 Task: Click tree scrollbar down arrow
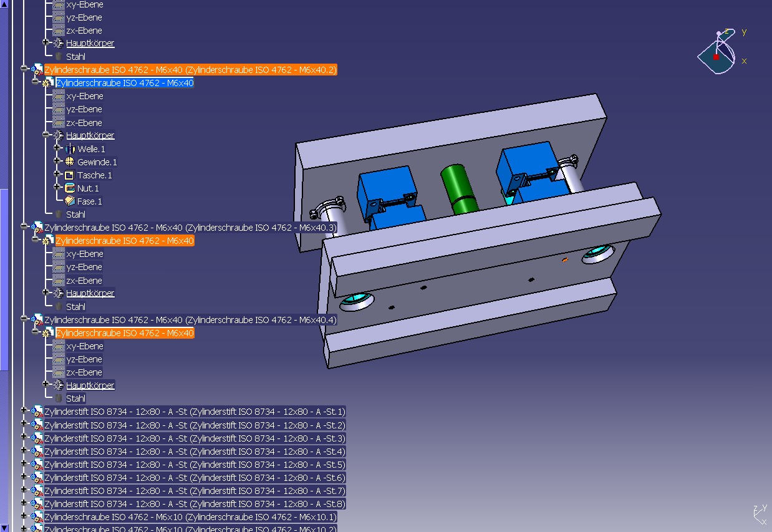tap(4, 528)
